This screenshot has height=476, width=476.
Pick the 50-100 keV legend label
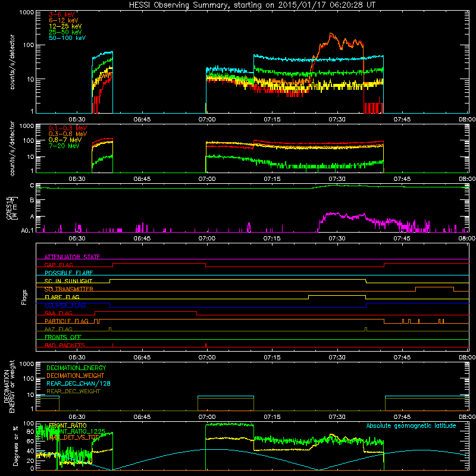pyautogui.click(x=67, y=38)
